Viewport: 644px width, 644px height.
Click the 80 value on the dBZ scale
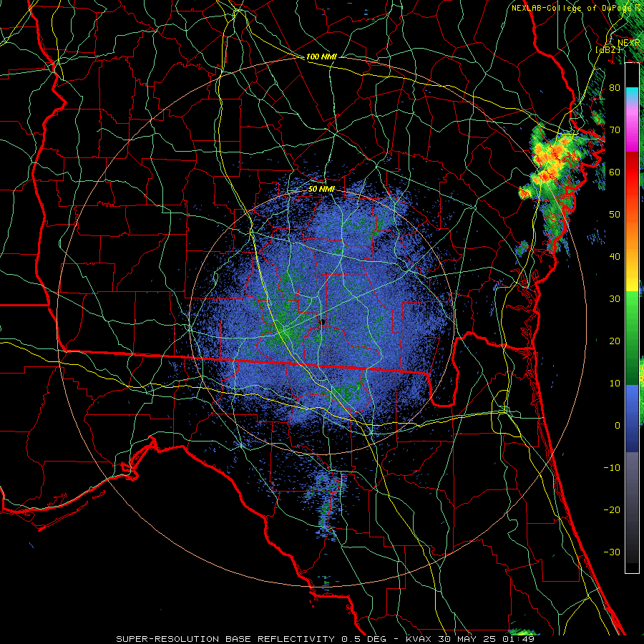615,87
